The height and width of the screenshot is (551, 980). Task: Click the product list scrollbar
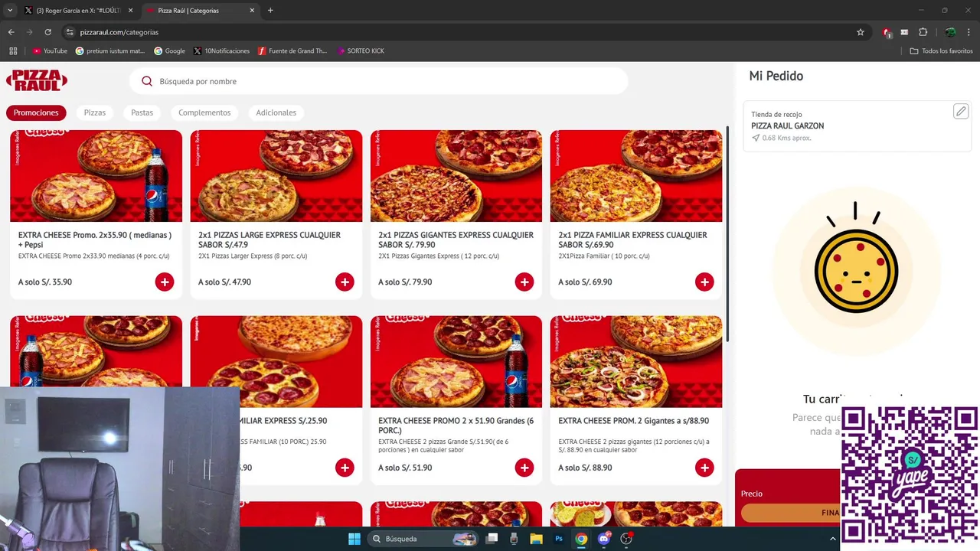(x=727, y=236)
